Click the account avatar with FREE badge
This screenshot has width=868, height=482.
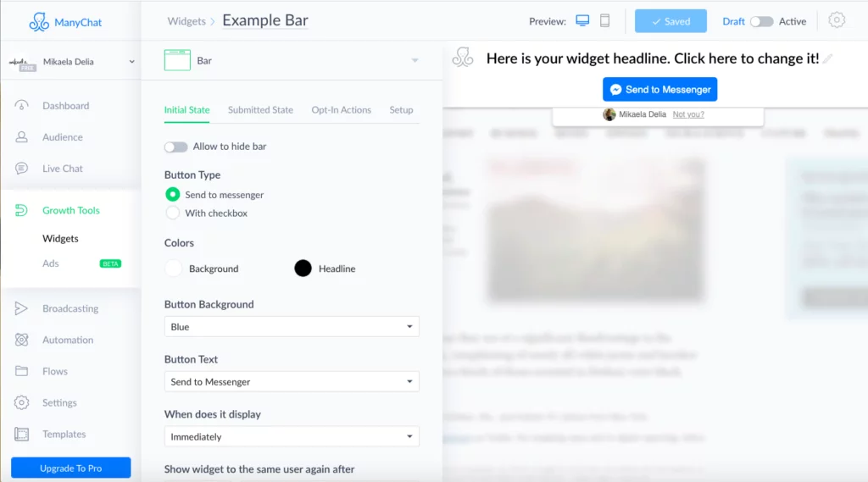click(22, 63)
